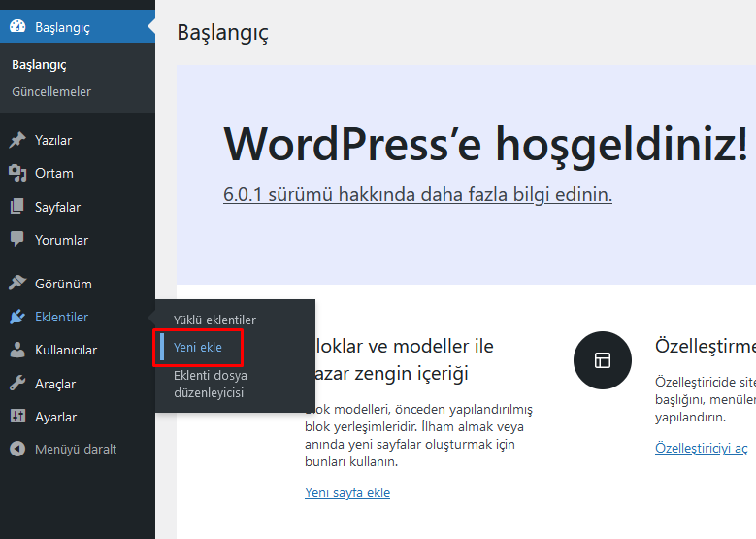This screenshot has width=756, height=539.
Task: Click the Başlangıç dashboard gauge icon
Action: pos(17,26)
